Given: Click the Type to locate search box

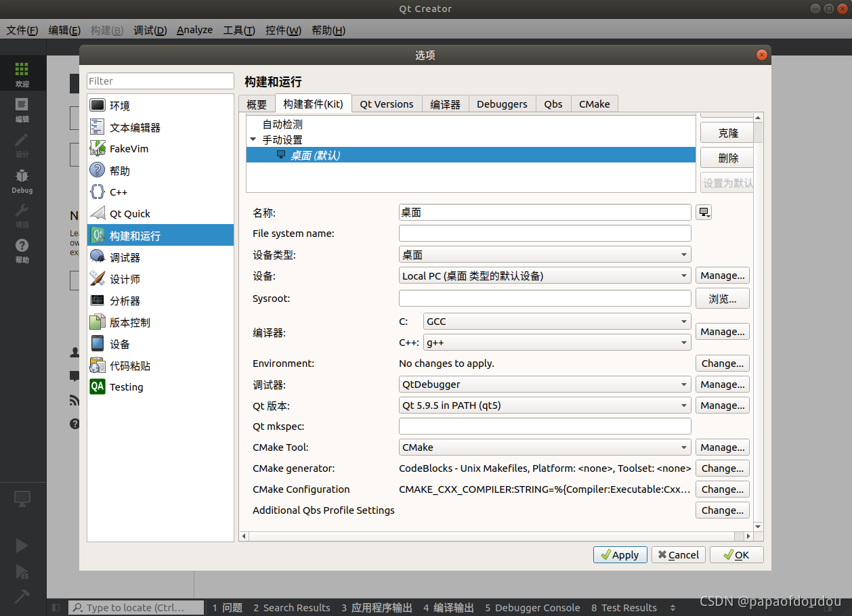Looking at the screenshot, I should [x=136, y=608].
